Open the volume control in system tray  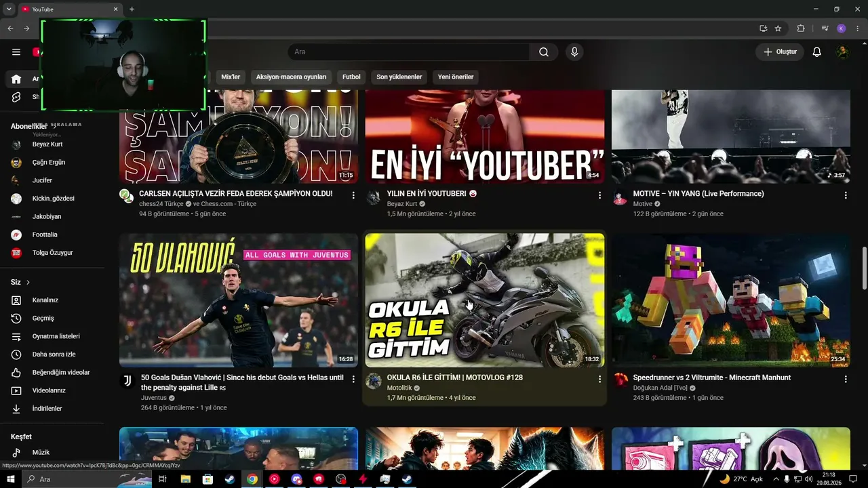808,479
